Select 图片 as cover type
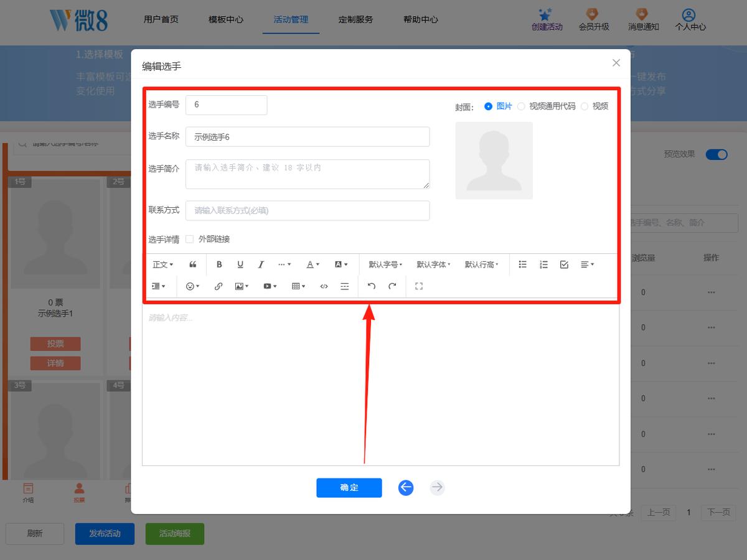The width and height of the screenshot is (747, 560). (498, 106)
